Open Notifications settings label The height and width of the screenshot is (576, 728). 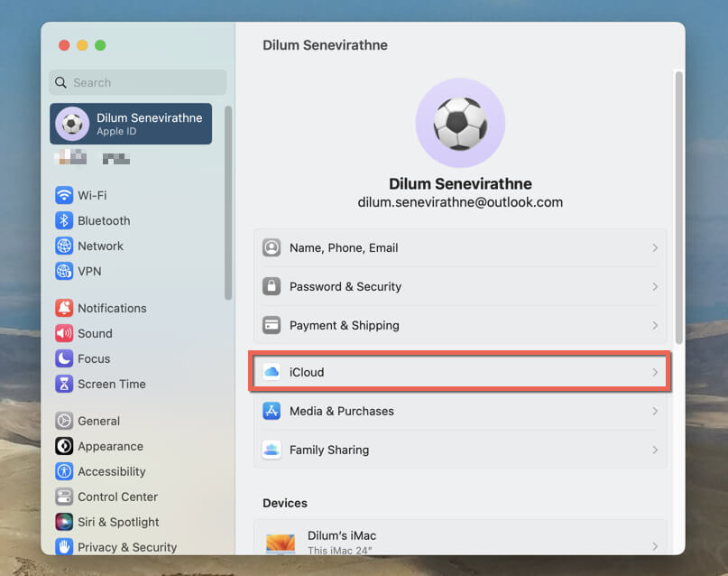point(112,308)
